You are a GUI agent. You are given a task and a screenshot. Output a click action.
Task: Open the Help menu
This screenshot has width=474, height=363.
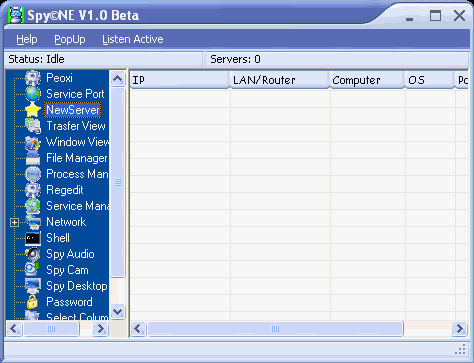27,39
